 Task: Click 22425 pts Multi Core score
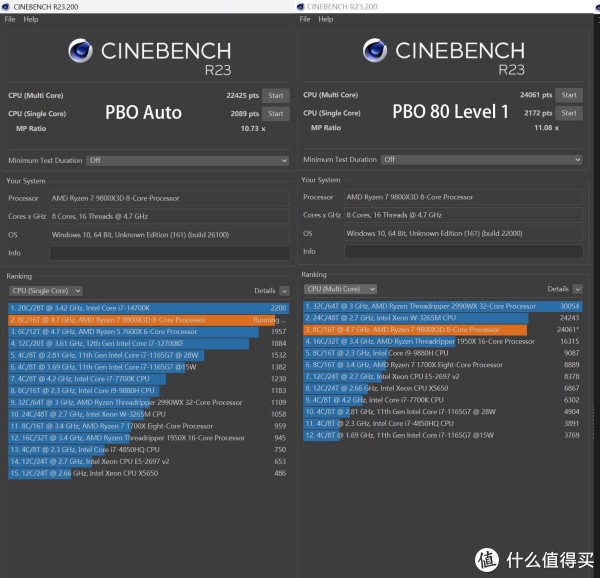[x=243, y=96]
